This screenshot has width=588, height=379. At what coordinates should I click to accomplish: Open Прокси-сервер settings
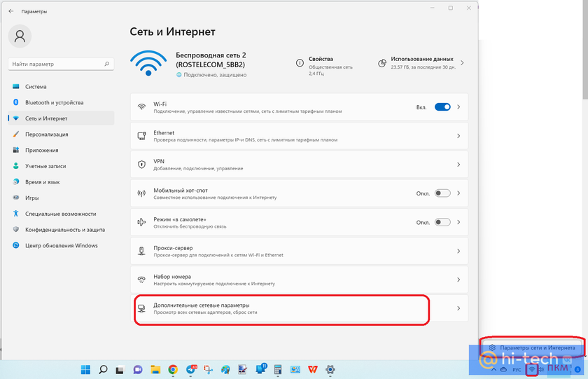[300, 251]
